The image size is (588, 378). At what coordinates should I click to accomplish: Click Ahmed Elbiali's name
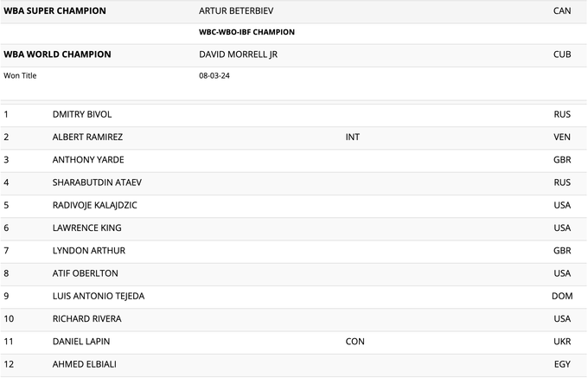(85, 364)
